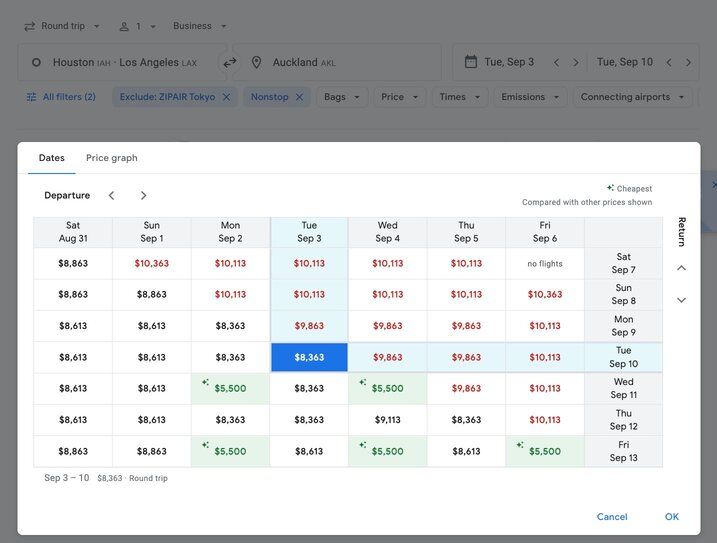Select the Dates tab
Image resolution: width=717 pixels, height=543 pixels.
point(52,158)
